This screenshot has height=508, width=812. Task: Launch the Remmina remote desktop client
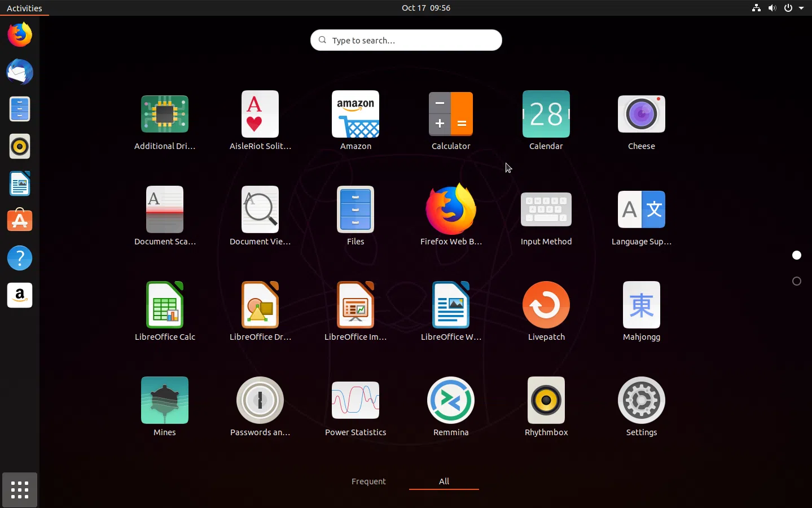(x=450, y=400)
